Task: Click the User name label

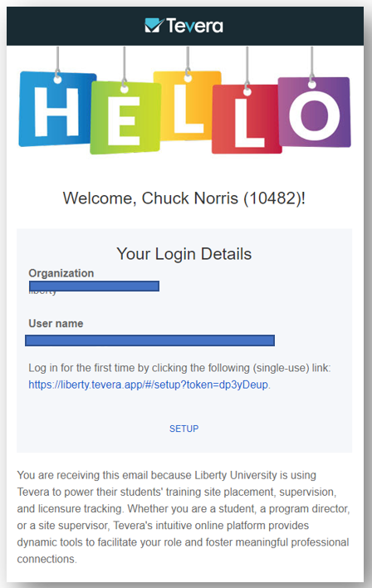Action: coord(56,323)
